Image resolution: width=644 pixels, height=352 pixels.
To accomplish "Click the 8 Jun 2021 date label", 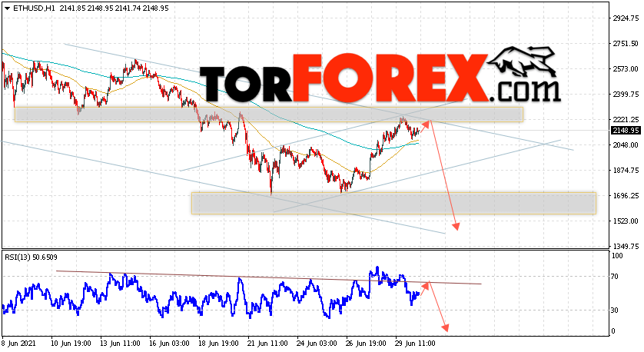I will pyautogui.click(x=18, y=344).
